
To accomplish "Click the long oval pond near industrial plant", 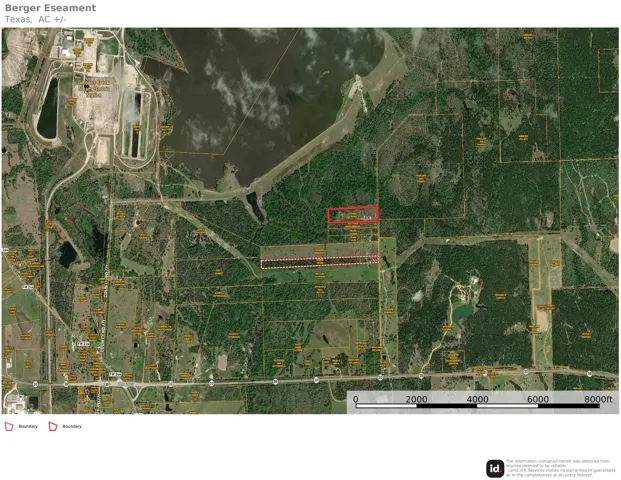I will pos(48,108).
